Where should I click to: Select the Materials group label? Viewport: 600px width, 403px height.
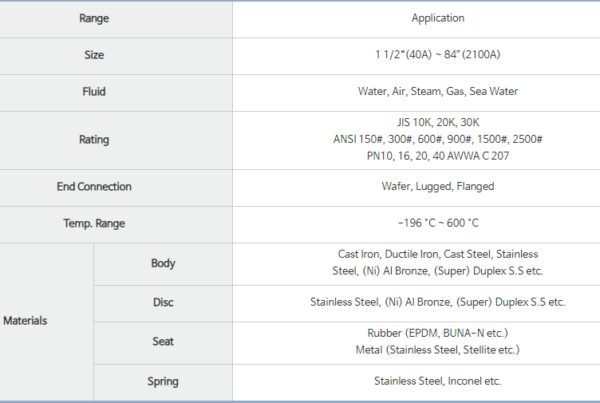coord(25,321)
